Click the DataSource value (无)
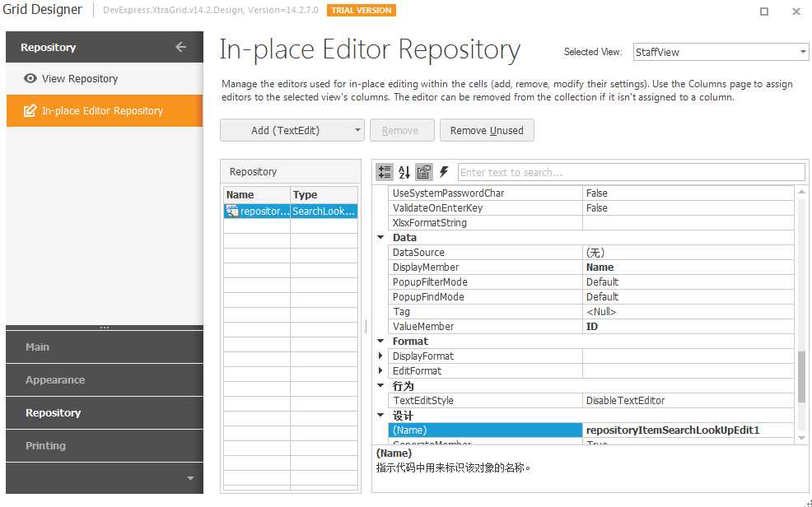This screenshot has height=507, width=812. click(x=688, y=253)
